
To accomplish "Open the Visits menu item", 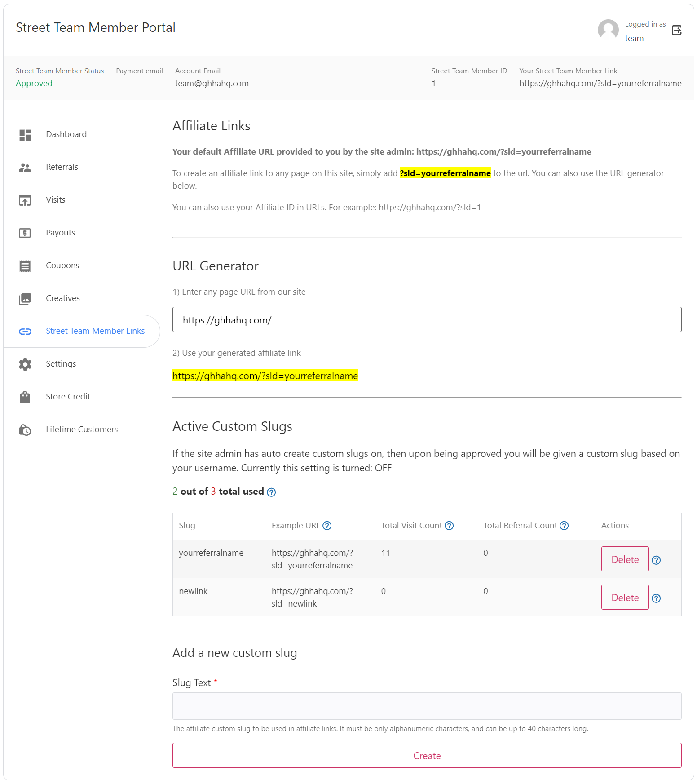I will pyautogui.click(x=56, y=200).
